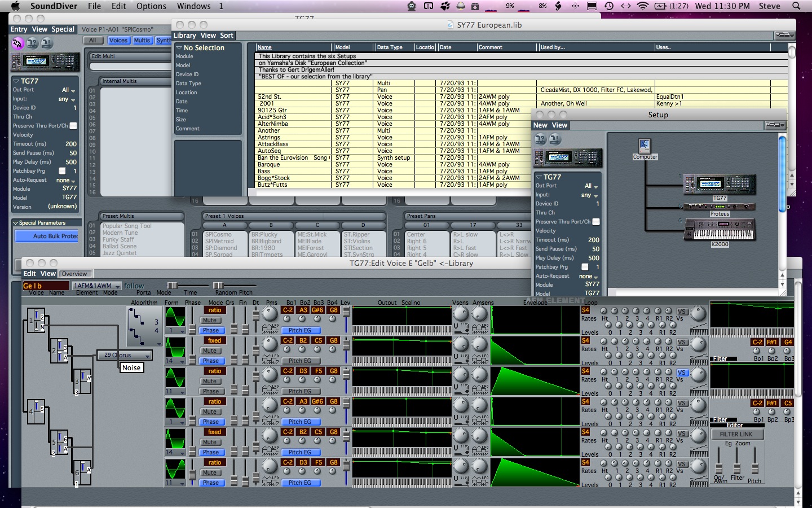Click the Random Pitch slider handle

pos(218,286)
